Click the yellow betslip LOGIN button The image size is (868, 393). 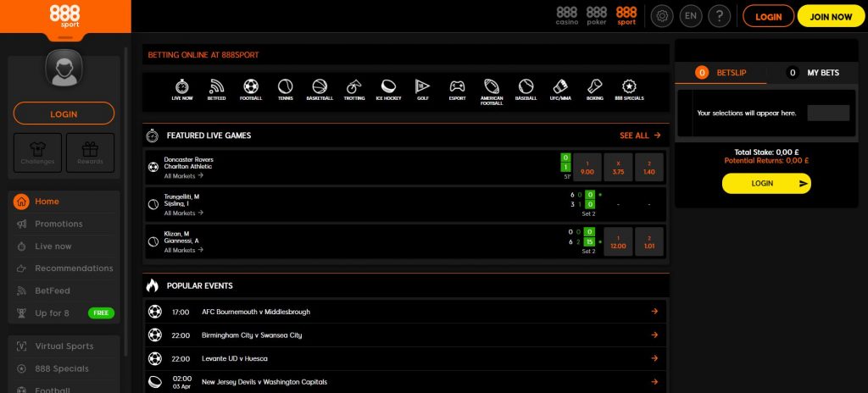point(766,183)
